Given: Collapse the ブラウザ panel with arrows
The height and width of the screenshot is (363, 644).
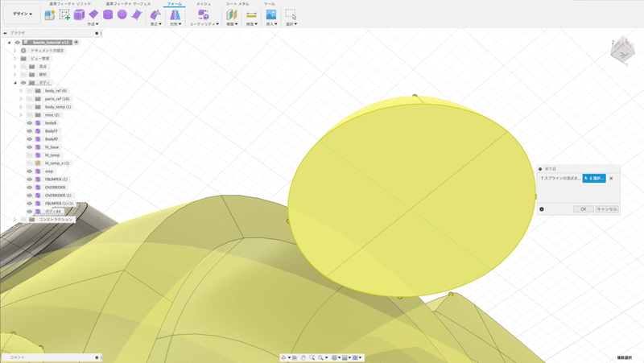Looking at the screenshot, I should tap(5, 33).
